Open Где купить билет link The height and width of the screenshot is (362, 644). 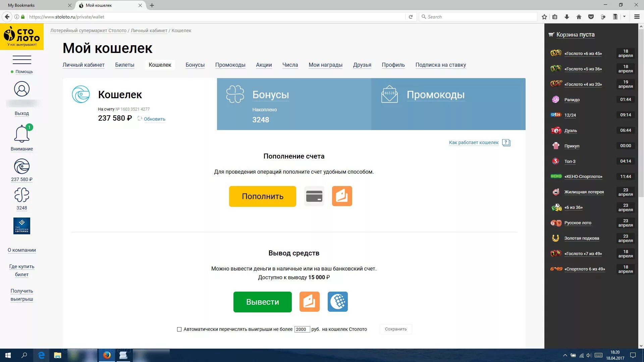click(x=22, y=270)
